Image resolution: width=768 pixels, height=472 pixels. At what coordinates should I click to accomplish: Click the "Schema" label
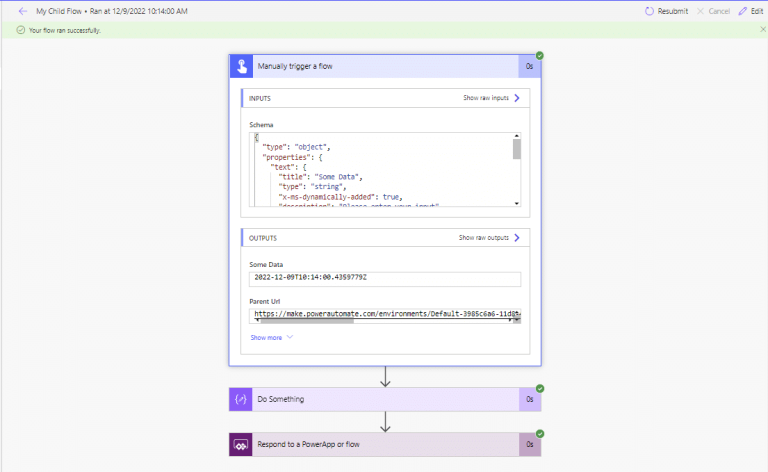[261, 125]
